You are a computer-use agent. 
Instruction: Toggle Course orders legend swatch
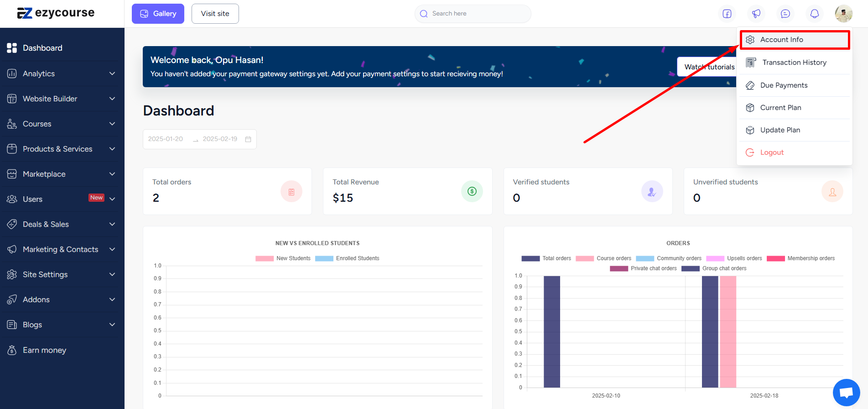tap(585, 258)
